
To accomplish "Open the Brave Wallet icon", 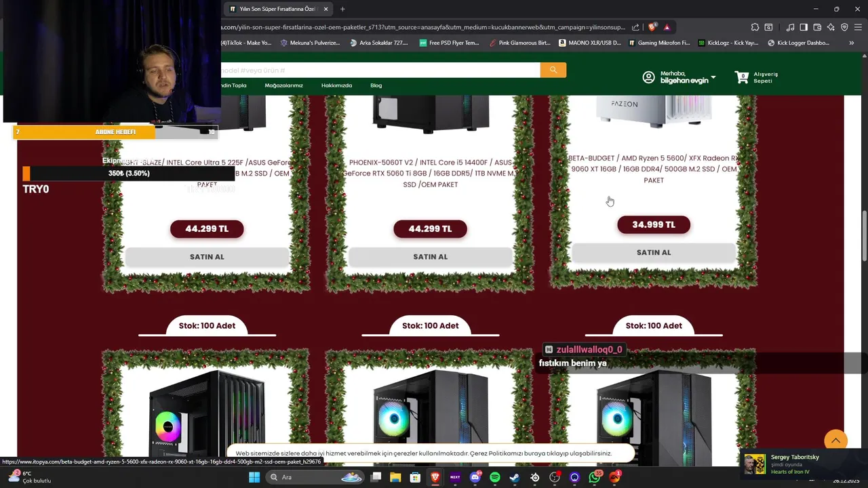I will (817, 27).
